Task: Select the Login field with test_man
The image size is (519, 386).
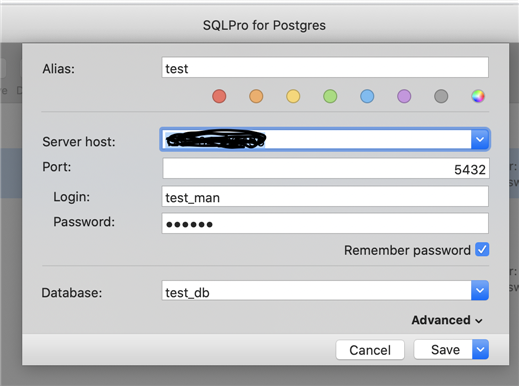Action: coord(325,196)
